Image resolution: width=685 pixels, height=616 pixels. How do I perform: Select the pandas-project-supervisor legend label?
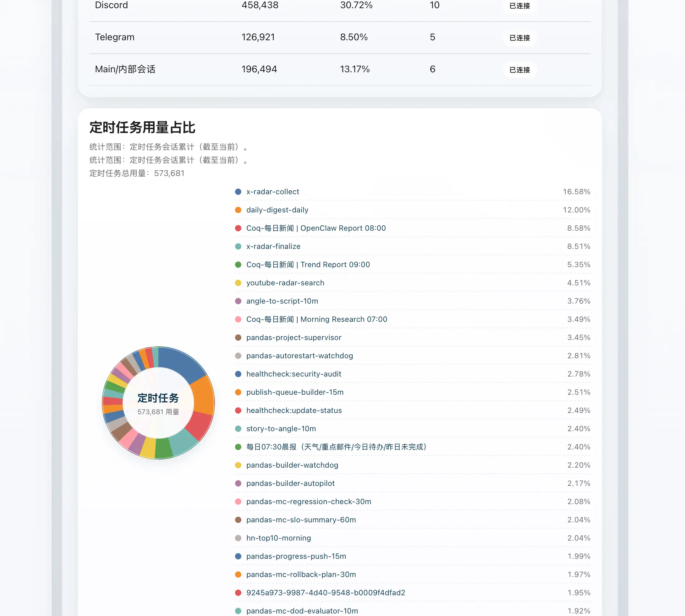(293, 338)
